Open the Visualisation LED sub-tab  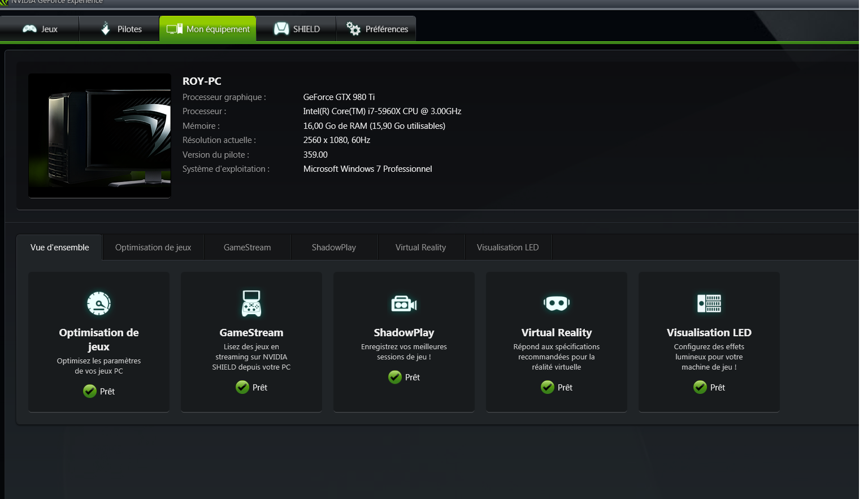coord(507,248)
